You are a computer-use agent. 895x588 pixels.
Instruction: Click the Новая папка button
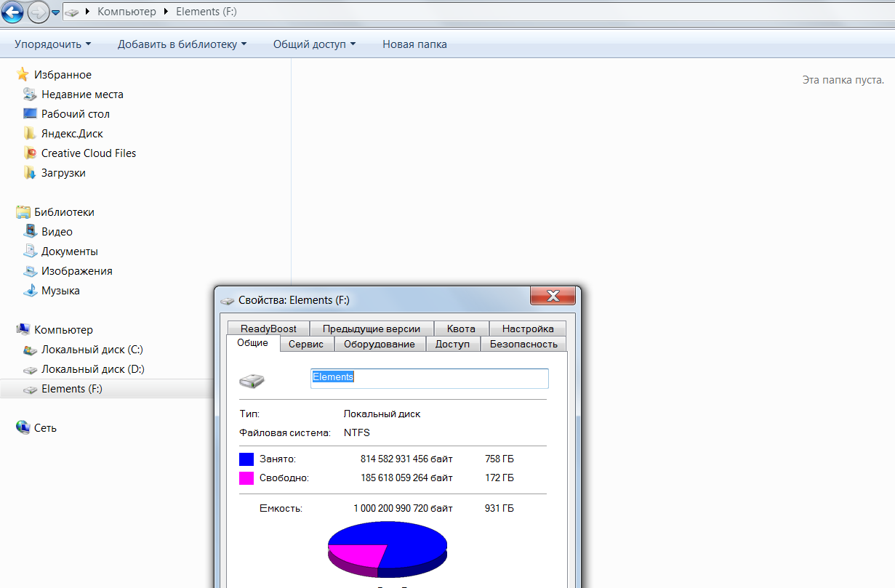pos(414,44)
